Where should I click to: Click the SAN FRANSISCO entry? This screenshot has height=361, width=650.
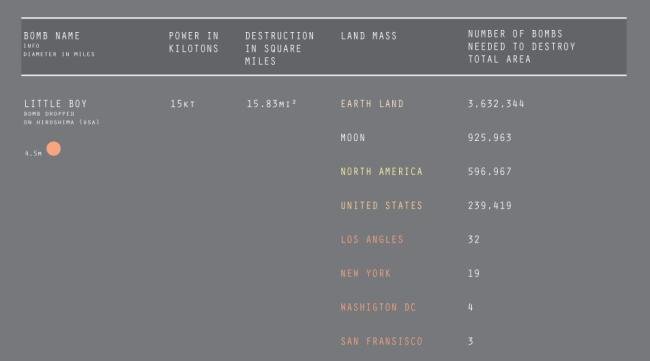pos(381,342)
